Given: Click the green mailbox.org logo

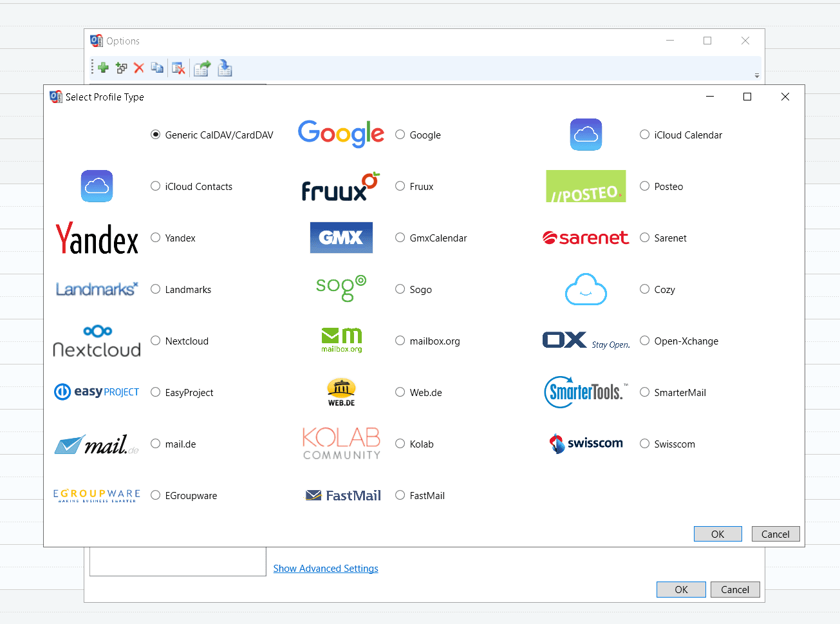Looking at the screenshot, I should coord(342,340).
